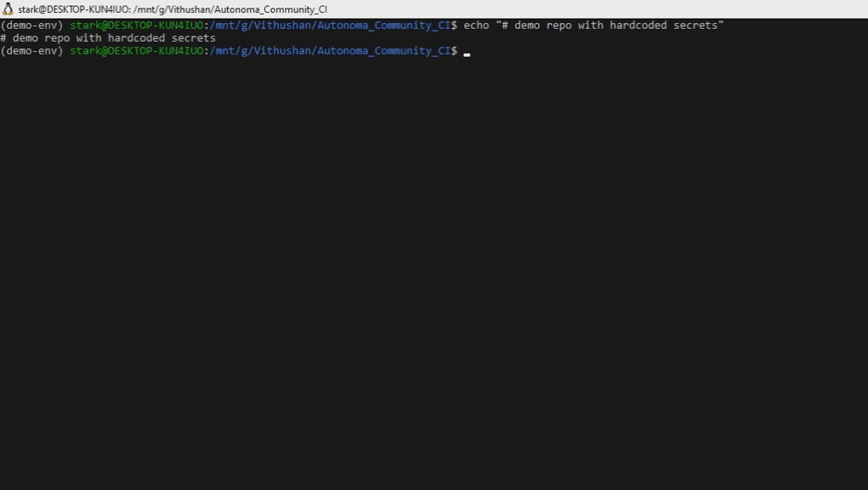Screen dimensions: 868x490
Task: Click the output line "# demo repo with hardcoded secrets"
Action: tap(108, 37)
